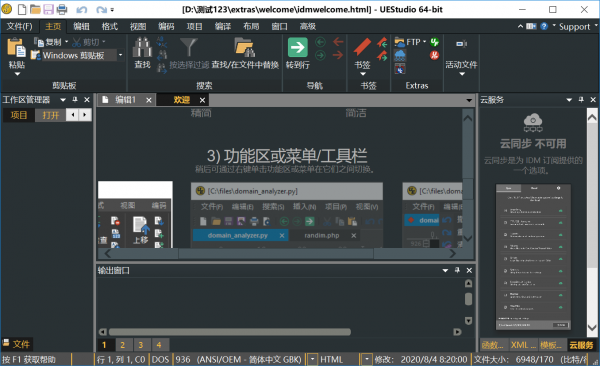Select output window tab 4
Screen dimensions: 600x366
click(x=159, y=345)
